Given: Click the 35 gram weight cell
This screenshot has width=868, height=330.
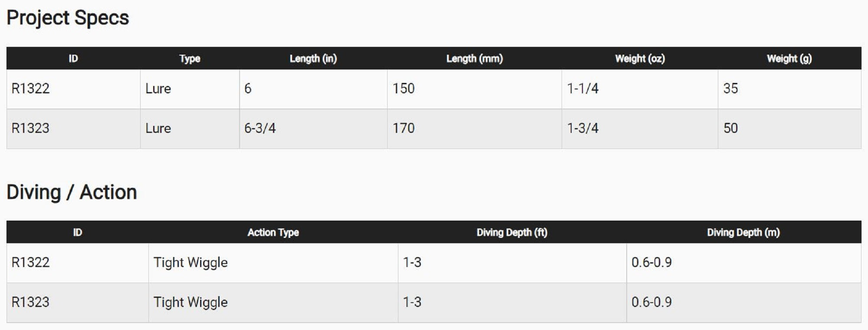Looking at the screenshot, I should (x=730, y=89).
